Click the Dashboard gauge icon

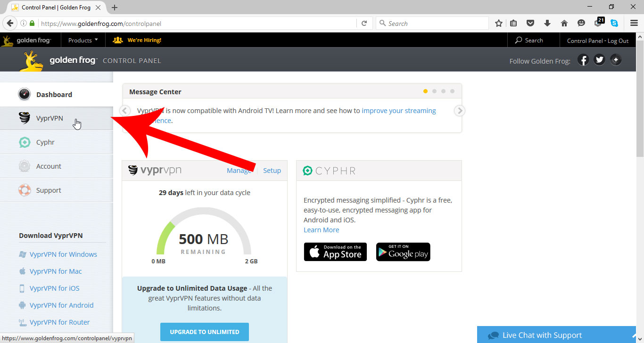(24, 94)
